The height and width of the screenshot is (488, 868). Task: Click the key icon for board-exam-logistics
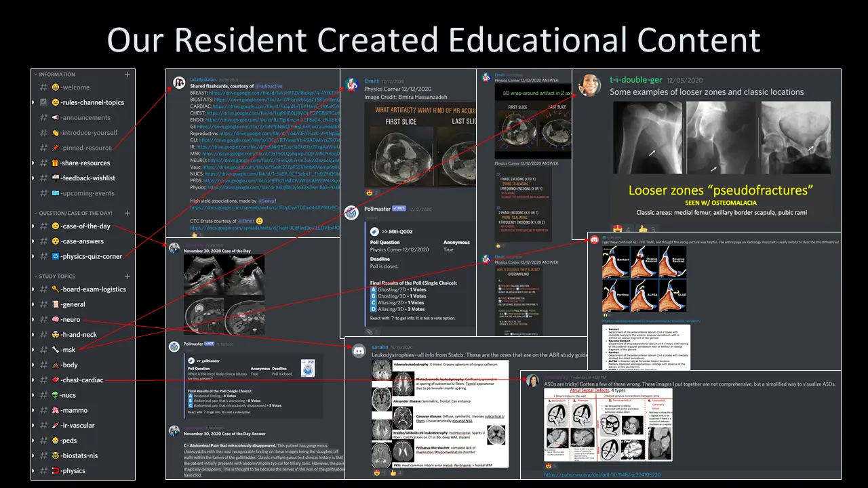55,289
